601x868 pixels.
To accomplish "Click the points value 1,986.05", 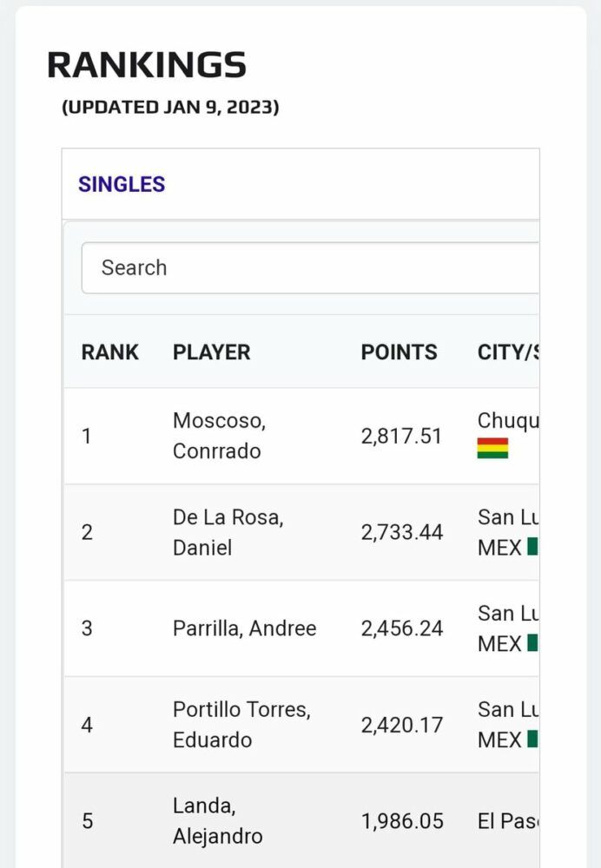I will click(401, 821).
